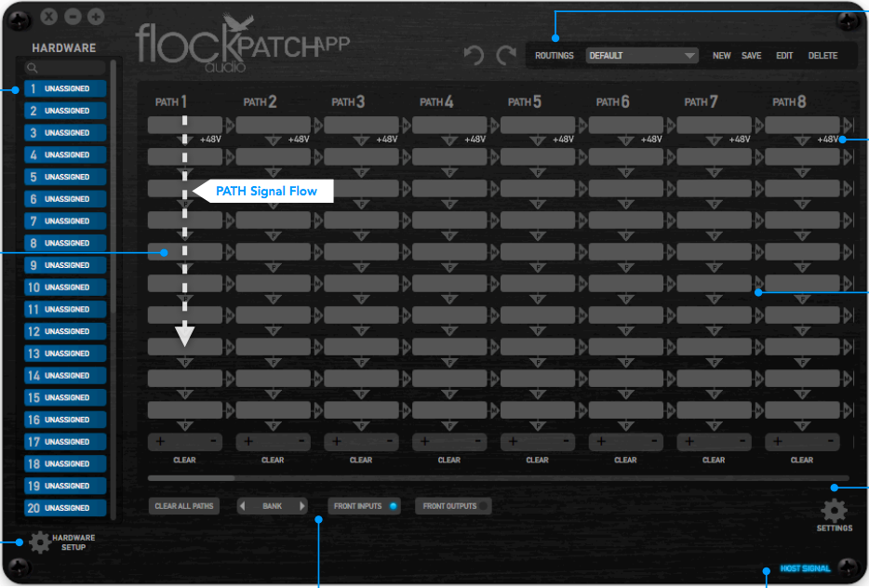Viewport: 869px width, 588px height.
Task: Redo the routing change
Action: point(506,55)
